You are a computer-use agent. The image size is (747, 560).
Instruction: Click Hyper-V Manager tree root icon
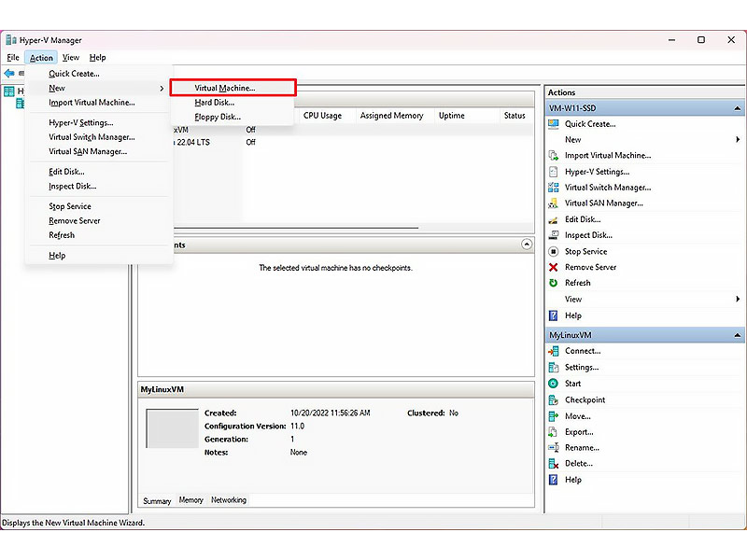click(x=9, y=91)
